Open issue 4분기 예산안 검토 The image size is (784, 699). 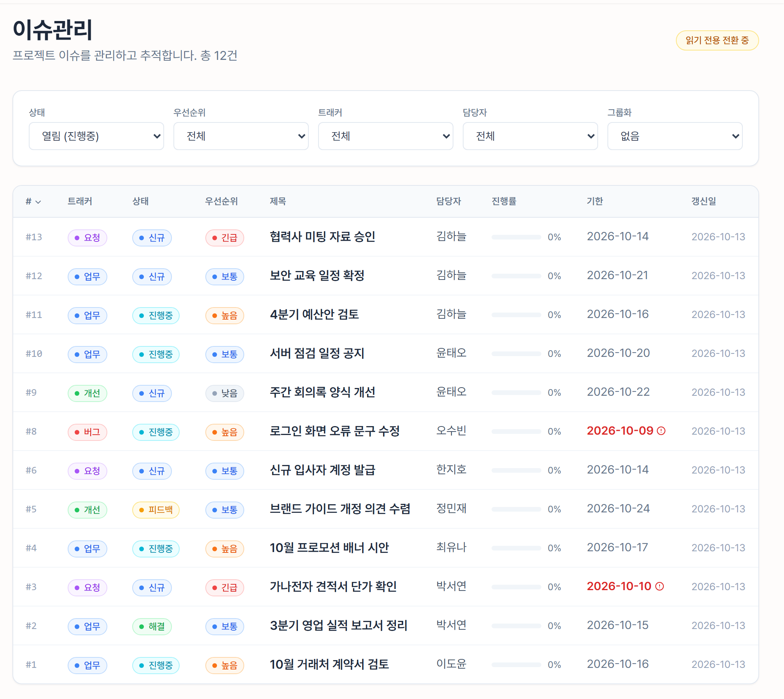pyautogui.click(x=314, y=315)
